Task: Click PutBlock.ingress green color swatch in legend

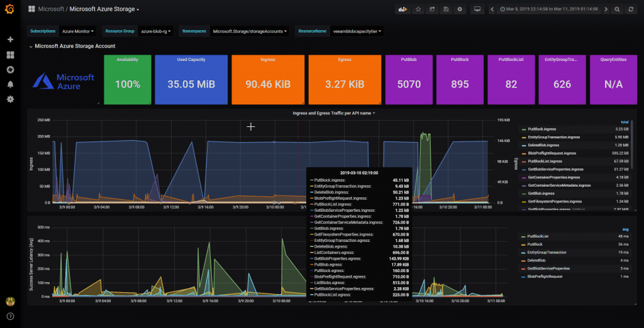Action: [523, 129]
